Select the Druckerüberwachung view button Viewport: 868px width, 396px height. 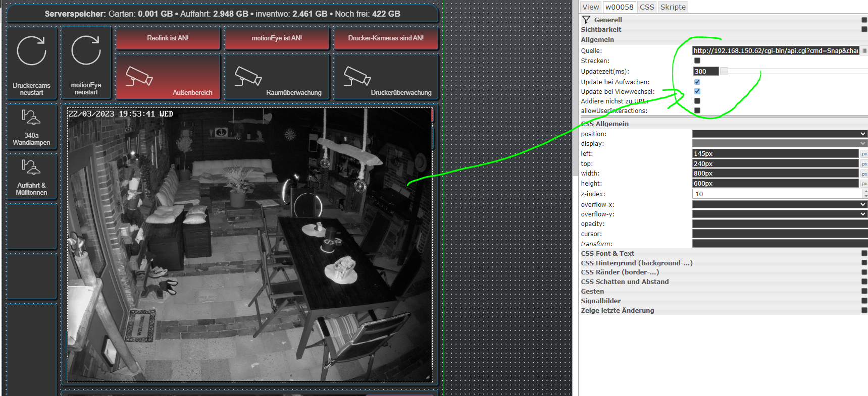tap(386, 76)
